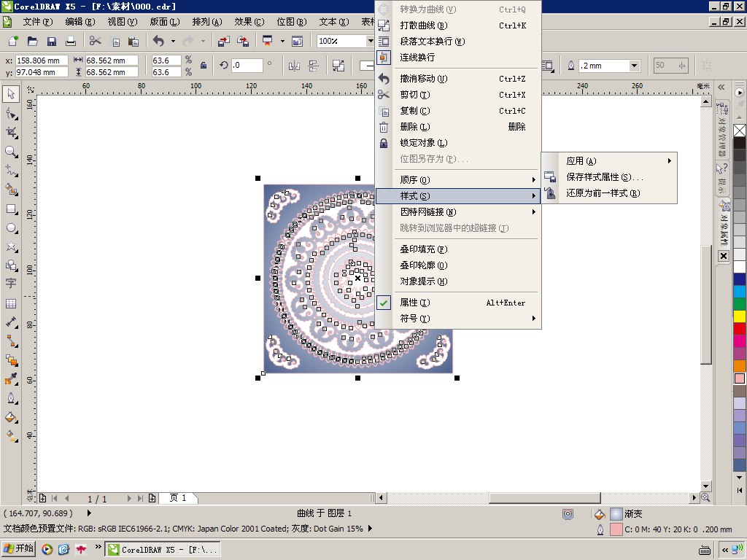
Task: Open the 效果(C) menu
Action: click(x=249, y=22)
